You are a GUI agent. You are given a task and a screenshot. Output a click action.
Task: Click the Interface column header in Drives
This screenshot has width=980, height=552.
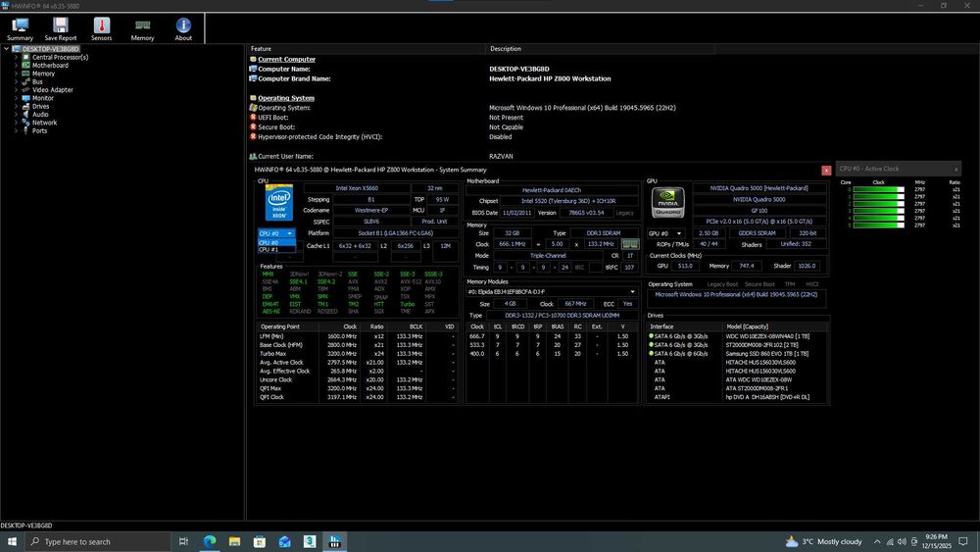click(685, 326)
